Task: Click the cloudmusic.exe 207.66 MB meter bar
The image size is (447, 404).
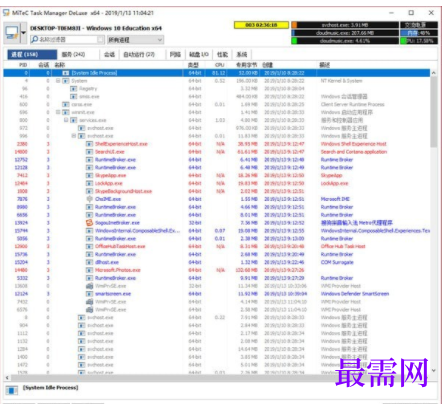Action: point(345,33)
